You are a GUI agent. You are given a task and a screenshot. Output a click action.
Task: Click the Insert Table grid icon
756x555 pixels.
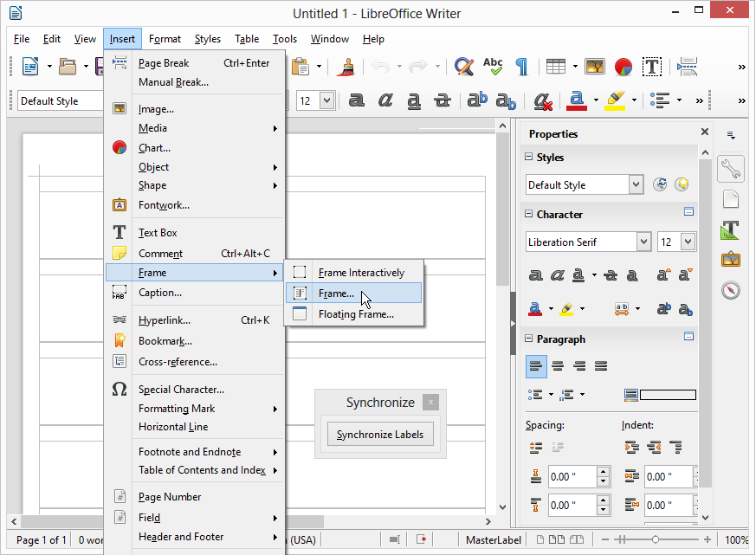[x=556, y=66]
